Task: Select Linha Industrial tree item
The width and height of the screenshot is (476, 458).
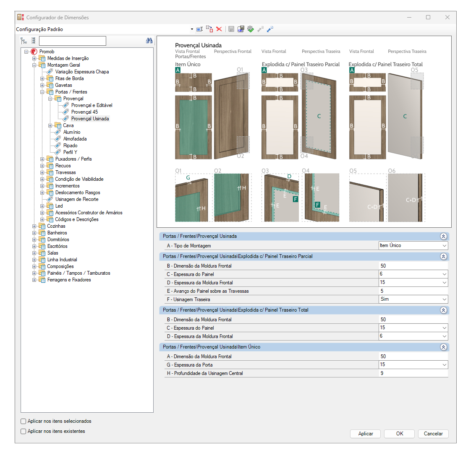Action: [x=62, y=260]
